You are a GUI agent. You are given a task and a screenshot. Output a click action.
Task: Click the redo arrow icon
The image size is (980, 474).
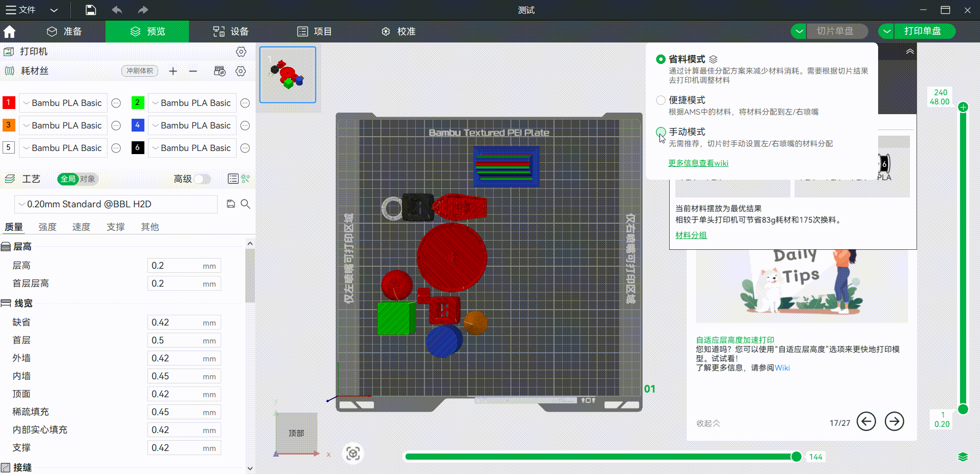143,10
